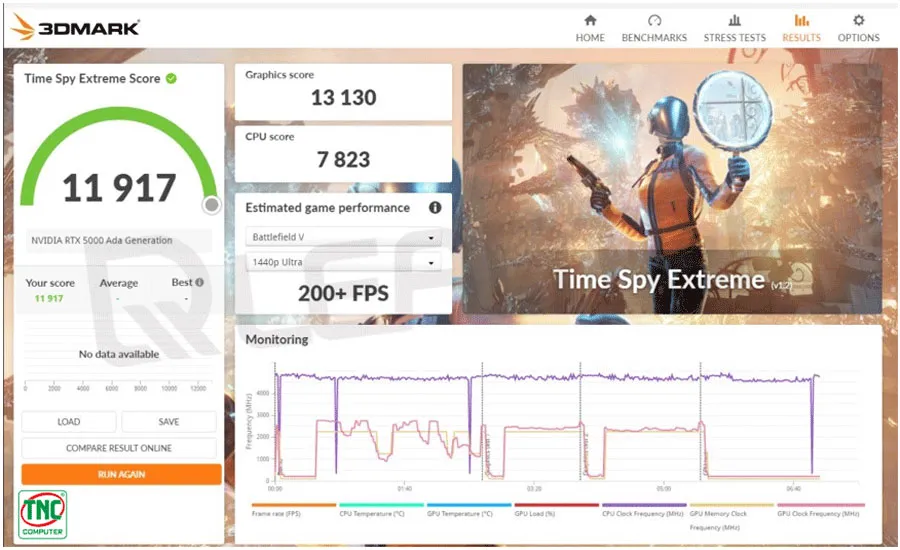This screenshot has height=550, width=900.
Task: Click the TNC Computer logo
Action: tap(42, 514)
